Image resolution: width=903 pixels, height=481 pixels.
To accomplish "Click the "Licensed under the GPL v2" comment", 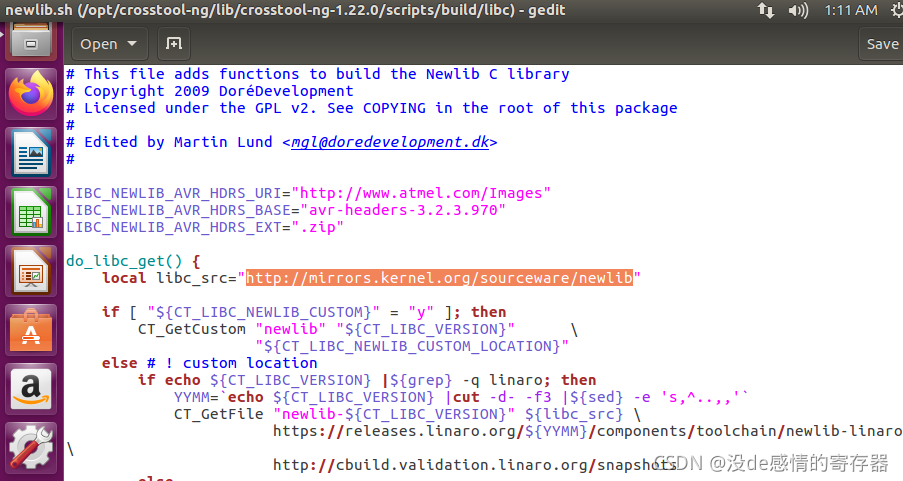I will coord(371,108).
